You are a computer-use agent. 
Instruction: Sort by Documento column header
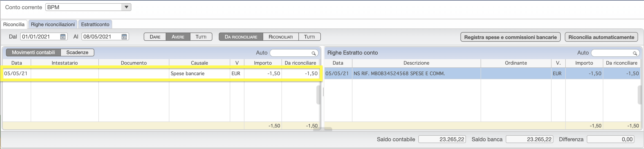click(134, 63)
